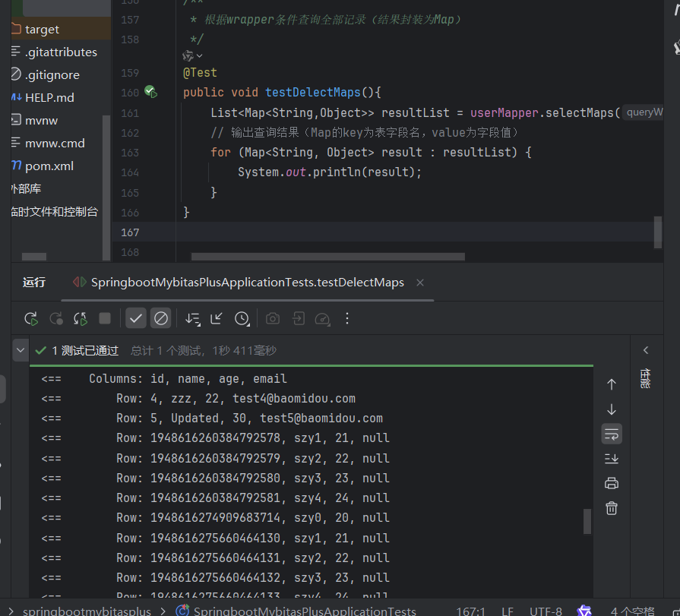This screenshot has height=616, width=680.
Task: Click the export/exit arrow toolbar icon
Action: point(299,318)
